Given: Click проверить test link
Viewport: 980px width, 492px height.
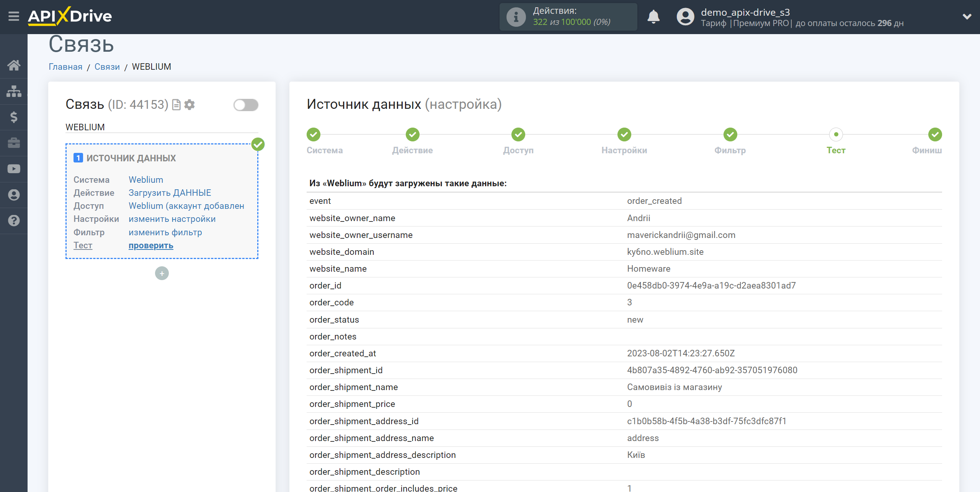Looking at the screenshot, I should 151,245.
